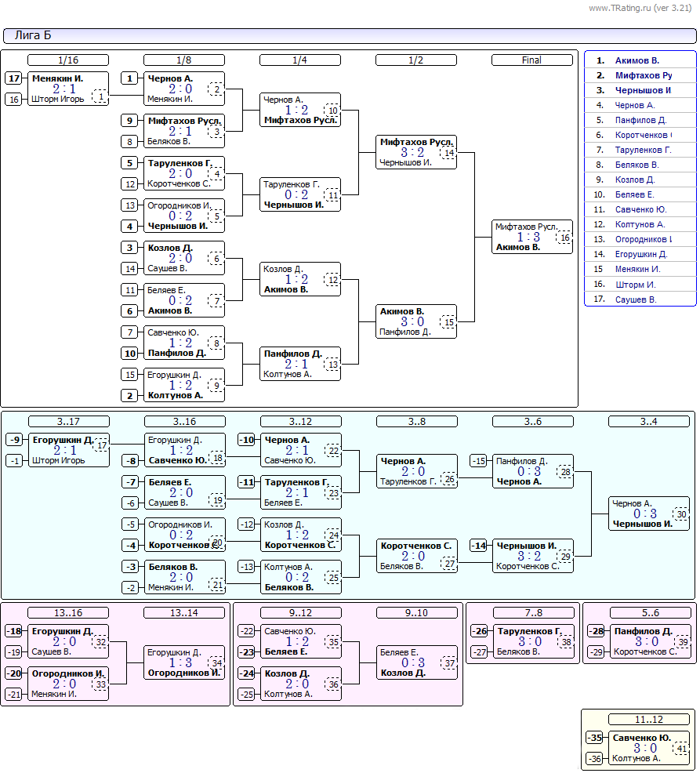Click score "0 : 3" of Чернов–Чернышов 3..4 match
This screenshot has width=700, height=773.
click(645, 514)
